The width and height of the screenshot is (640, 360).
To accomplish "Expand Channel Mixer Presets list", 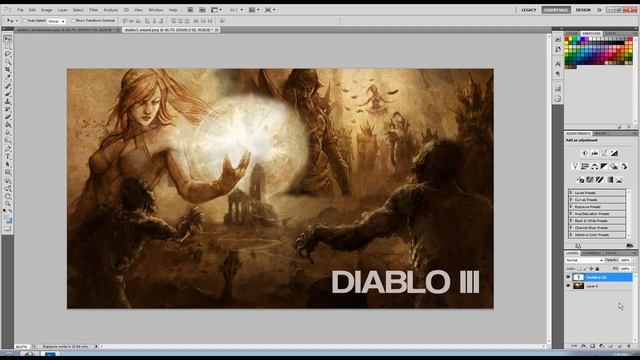I will [x=571, y=228].
